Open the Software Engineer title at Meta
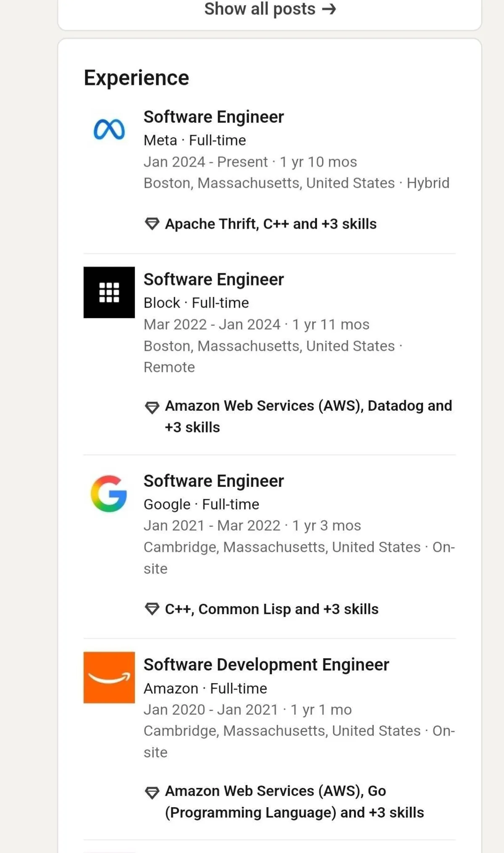The image size is (504, 853). 213,117
